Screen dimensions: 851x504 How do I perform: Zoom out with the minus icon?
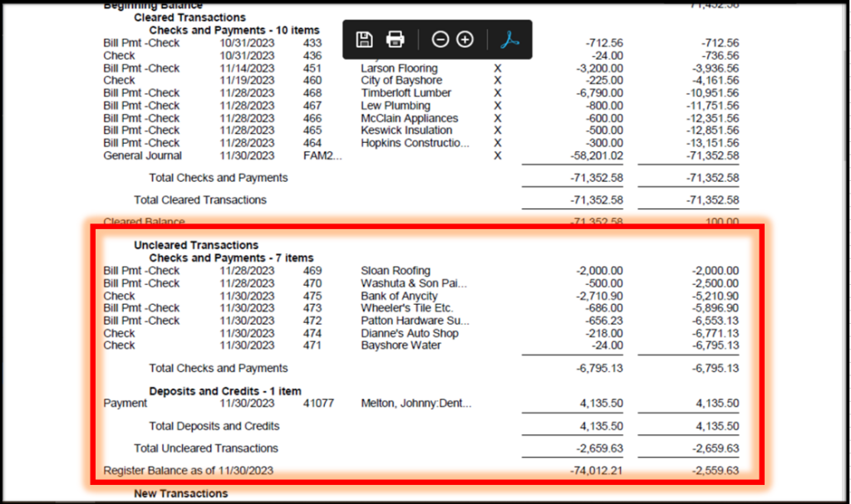[x=440, y=39]
